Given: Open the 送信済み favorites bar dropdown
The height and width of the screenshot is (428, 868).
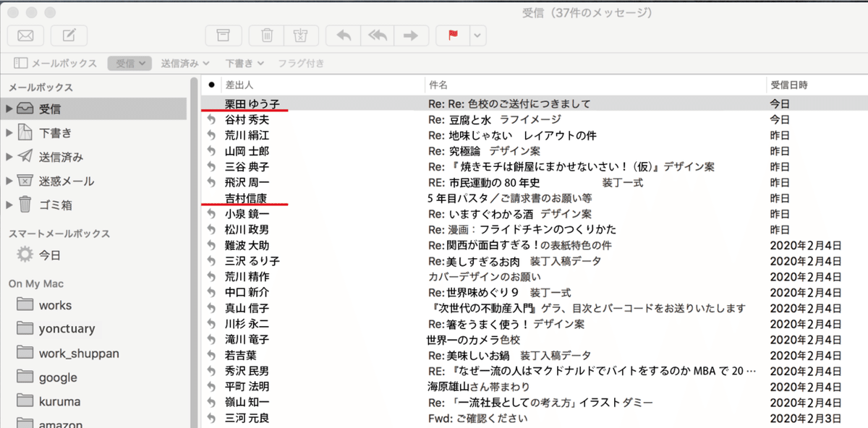Looking at the screenshot, I should [x=185, y=64].
